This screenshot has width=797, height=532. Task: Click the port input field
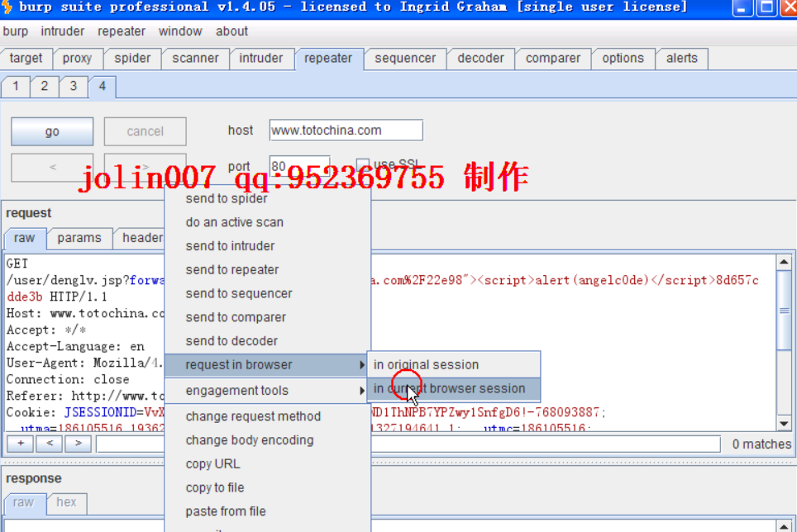point(300,166)
